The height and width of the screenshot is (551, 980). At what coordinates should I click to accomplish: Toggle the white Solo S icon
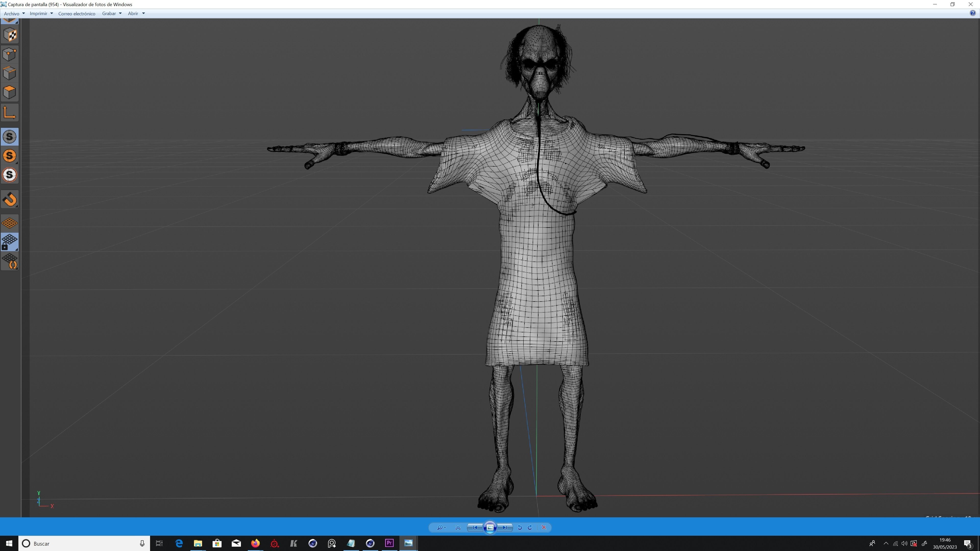coord(9,175)
